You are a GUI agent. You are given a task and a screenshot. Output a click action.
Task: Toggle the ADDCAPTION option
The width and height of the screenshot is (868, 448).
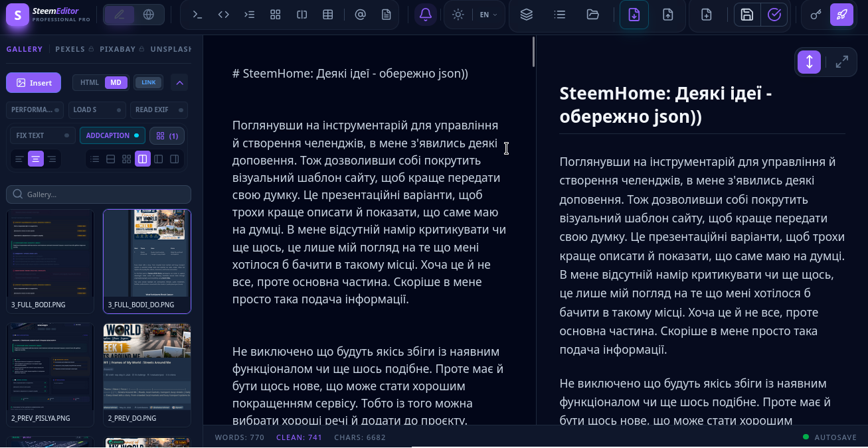point(112,135)
